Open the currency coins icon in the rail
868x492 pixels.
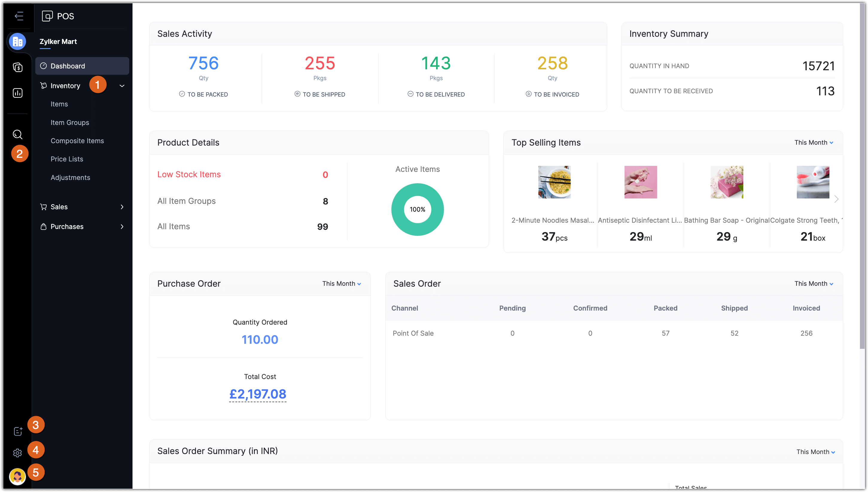(18, 67)
